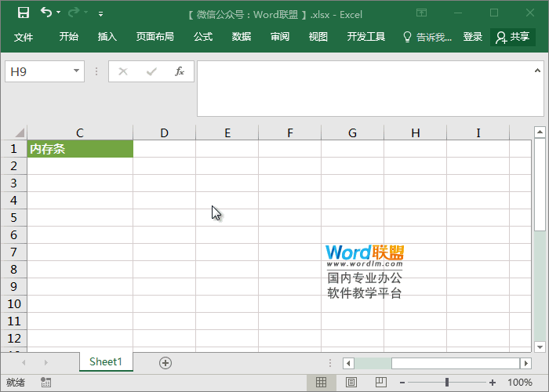The width and height of the screenshot is (549, 392).
Task: Click the column G header
Action: (x=352, y=133)
